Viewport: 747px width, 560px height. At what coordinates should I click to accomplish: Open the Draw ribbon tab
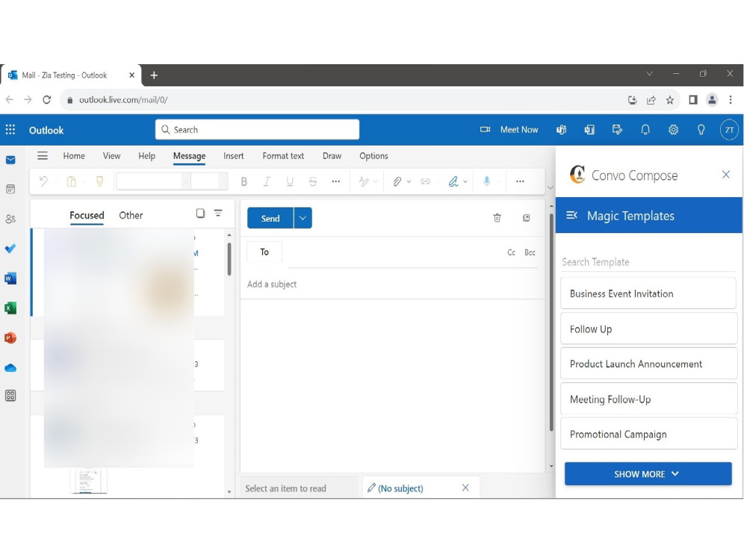(332, 156)
